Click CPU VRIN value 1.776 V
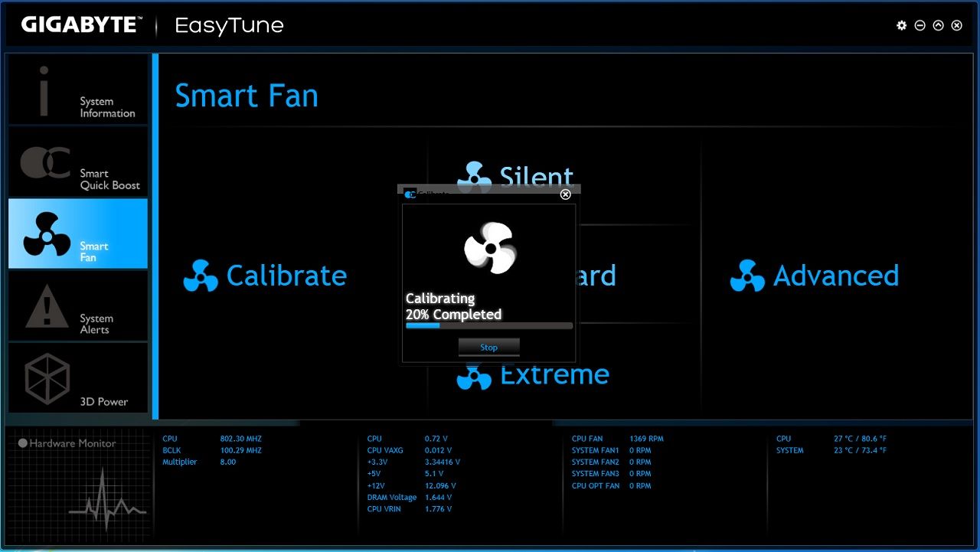This screenshot has height=552, width=980. (x=439, y=508)
